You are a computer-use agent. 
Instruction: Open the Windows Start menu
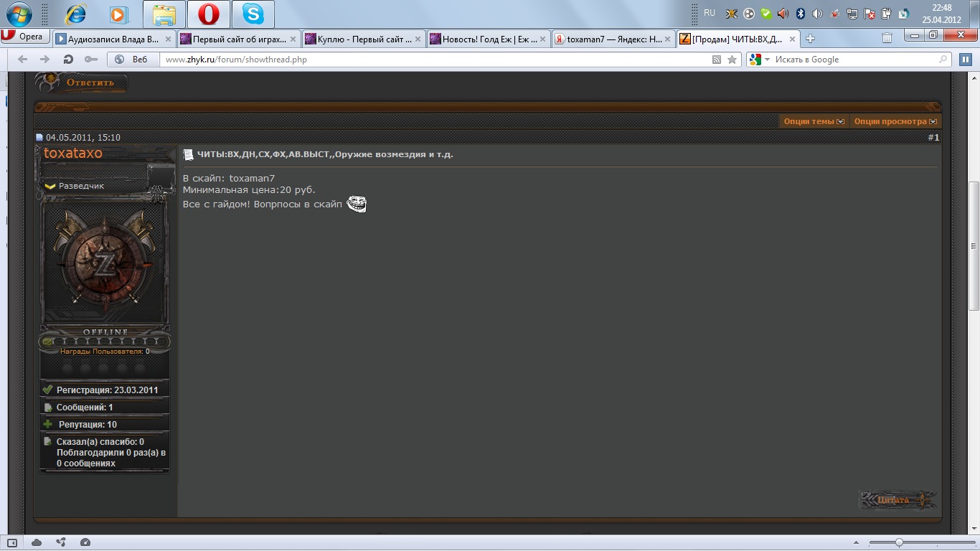pyautogui.click(x=19, y=14)
